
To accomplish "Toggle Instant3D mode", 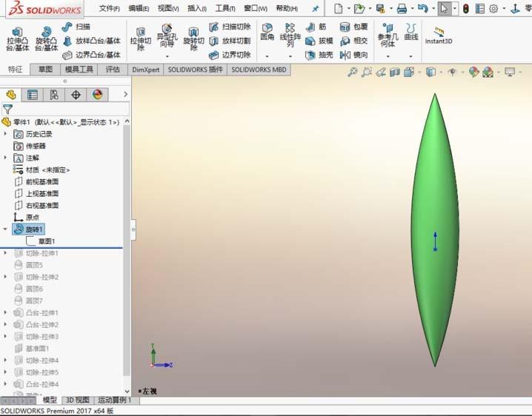I will click(x=439, y=36).
